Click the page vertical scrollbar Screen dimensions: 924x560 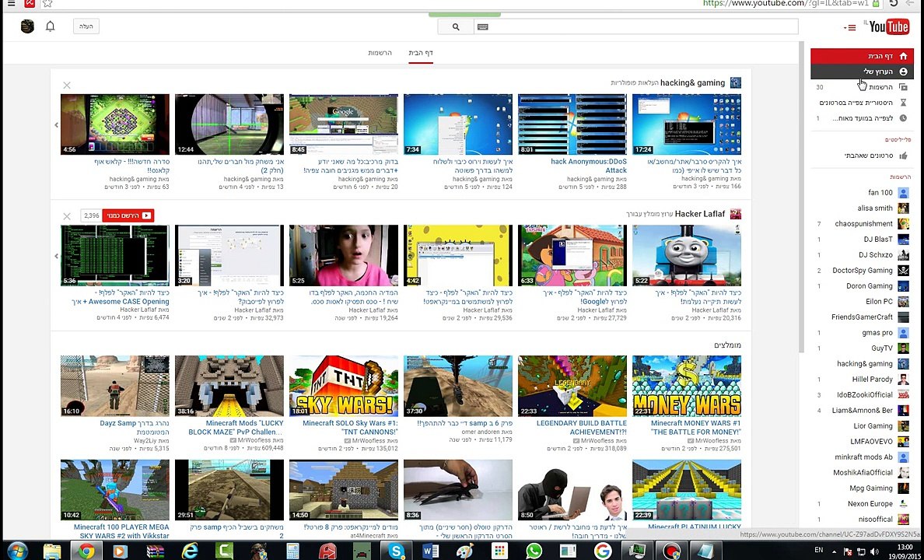click(x=802, y=198)
